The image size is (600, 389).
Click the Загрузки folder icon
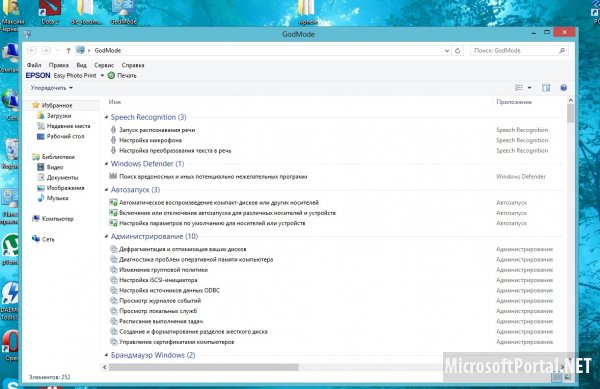(x=41, y=115)
